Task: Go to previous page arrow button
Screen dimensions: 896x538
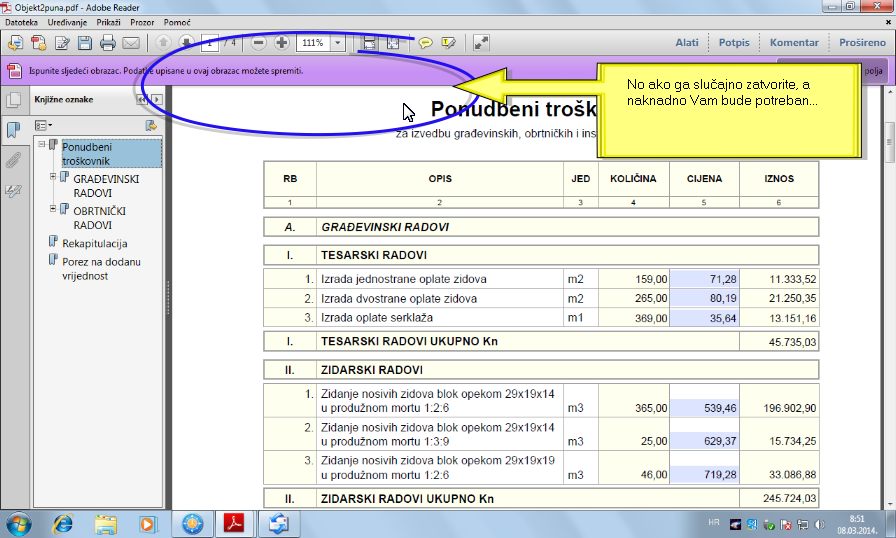Action: tap(163, 43)
